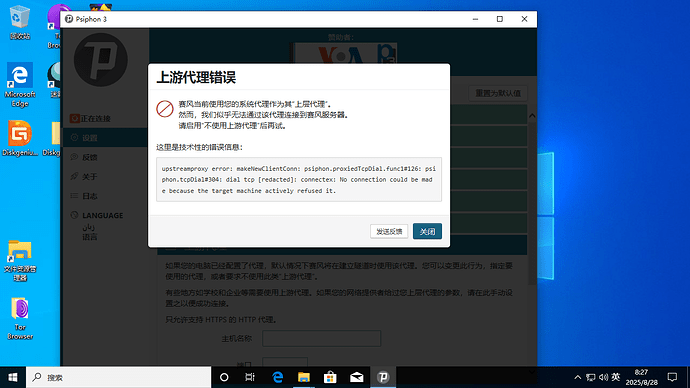Click the 正在连接 status item
The height and width of the screenshot is (388, 690).
click(90, 118)
